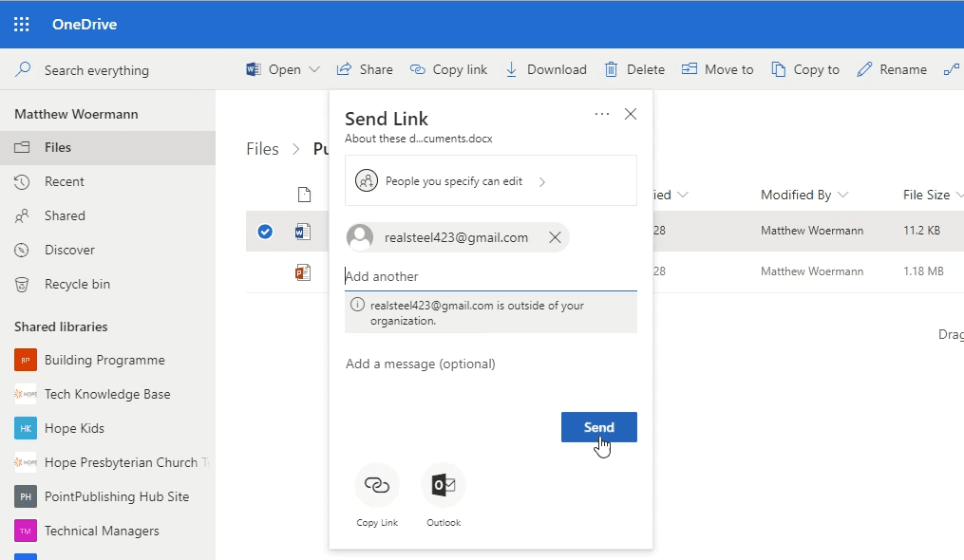Click the Hope Kids HK tile icon
The width and height of the screenshot is (964, 560).
(x=26, y=428)
